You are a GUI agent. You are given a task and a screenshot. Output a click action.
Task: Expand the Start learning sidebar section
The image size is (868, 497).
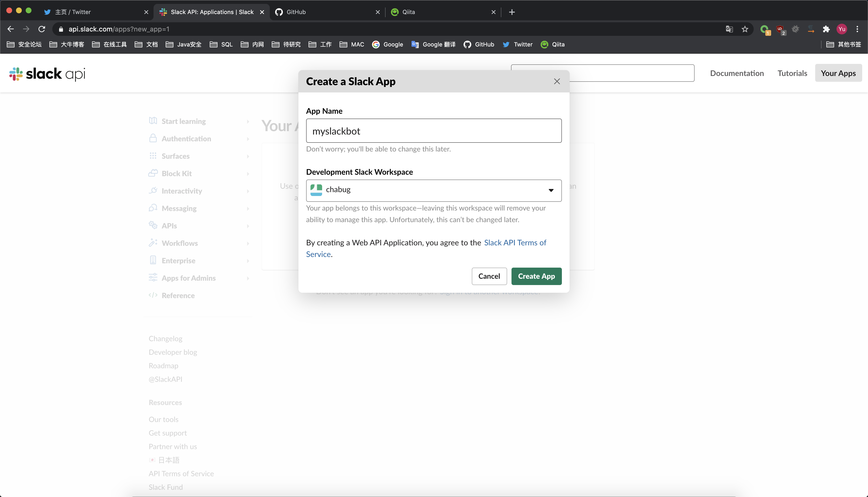pos(199,121)
